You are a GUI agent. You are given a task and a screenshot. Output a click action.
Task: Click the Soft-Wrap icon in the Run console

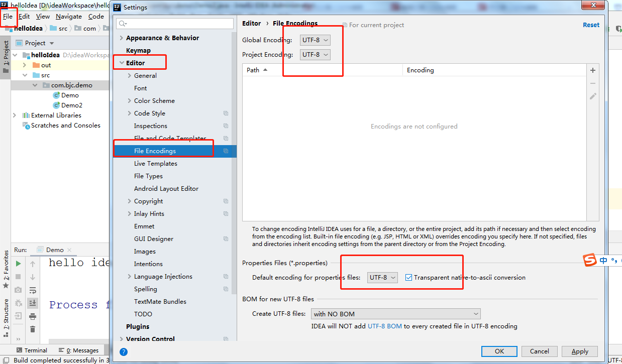point(33,290)
